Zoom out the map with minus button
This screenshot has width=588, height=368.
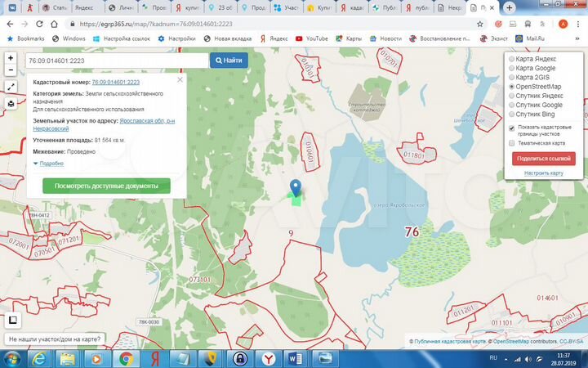(11, 70)
